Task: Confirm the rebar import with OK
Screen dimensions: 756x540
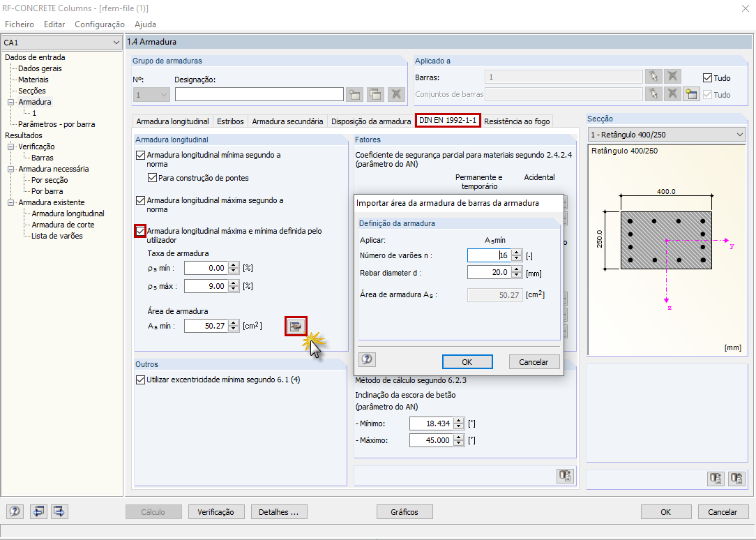Action: point(467,361)
